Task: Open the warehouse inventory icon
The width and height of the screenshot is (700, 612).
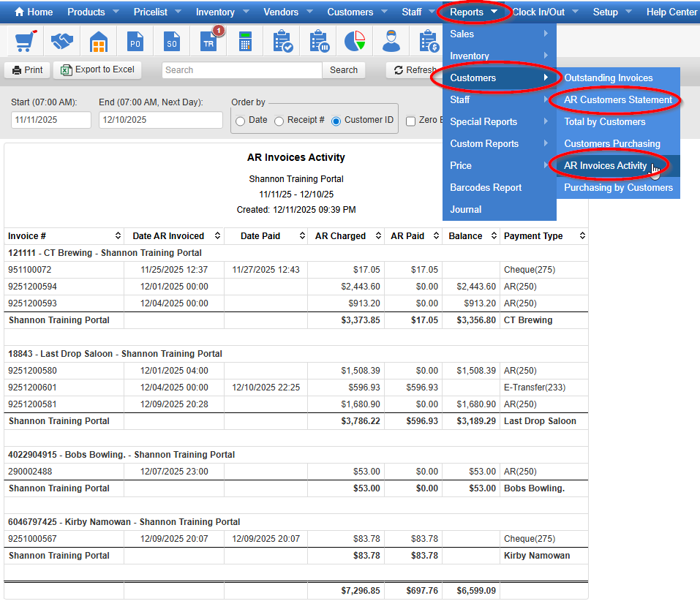Action: tap(99, 41)
